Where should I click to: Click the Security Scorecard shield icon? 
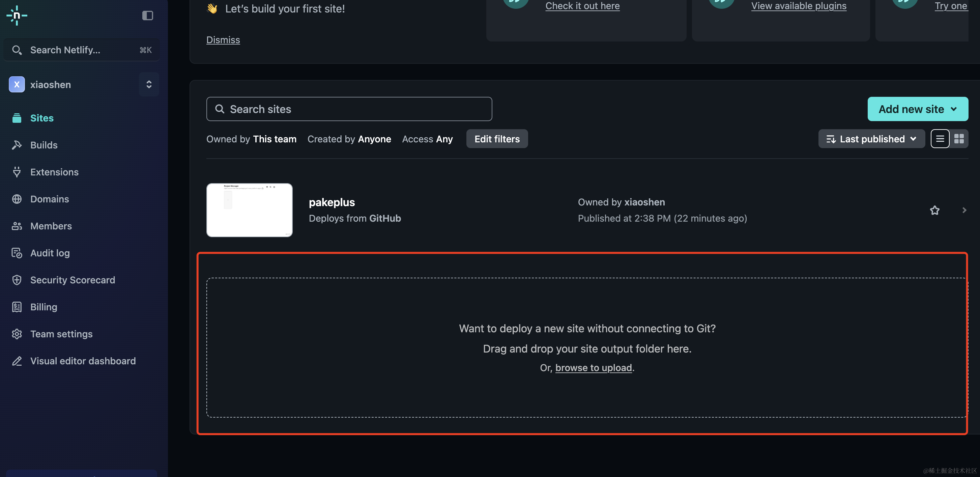(x=17, y=280)
